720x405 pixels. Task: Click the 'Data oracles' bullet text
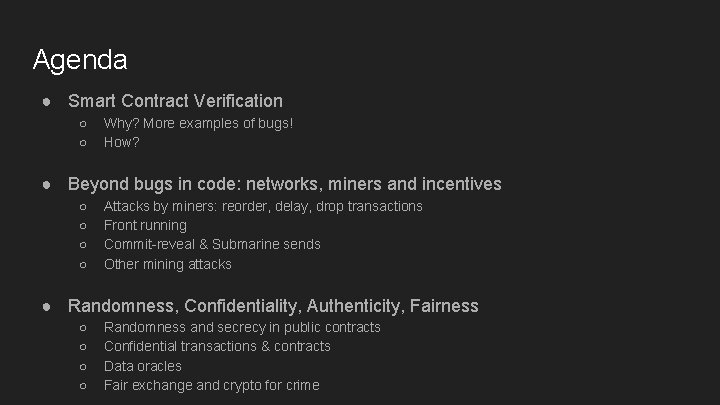[x=143, y=366]
